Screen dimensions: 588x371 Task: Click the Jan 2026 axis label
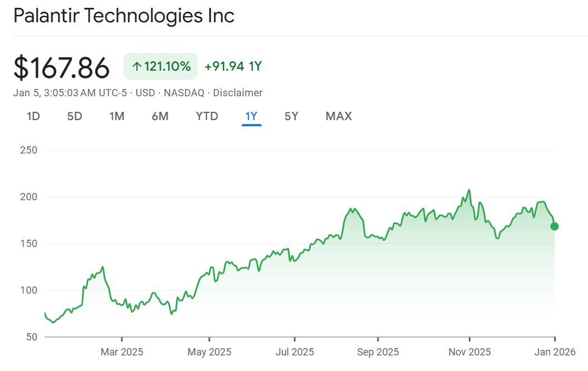click(x=555, y=352)
